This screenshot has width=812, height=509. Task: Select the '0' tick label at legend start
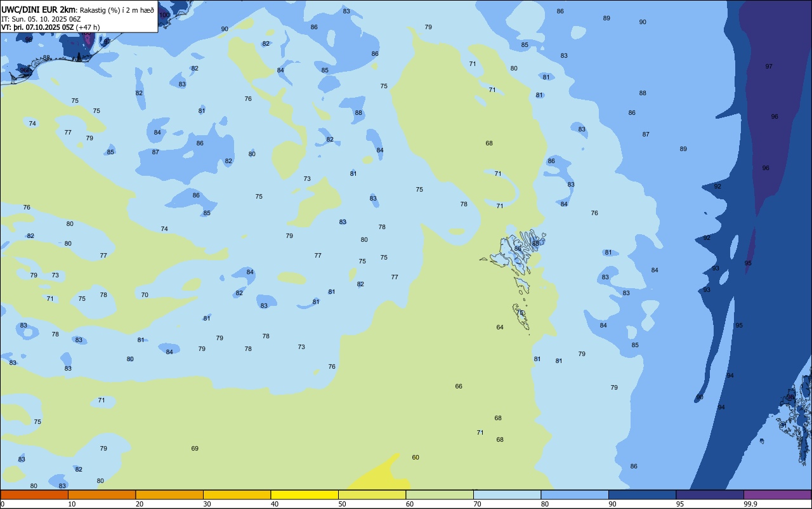pyautogui.click(x=3, y=504)
